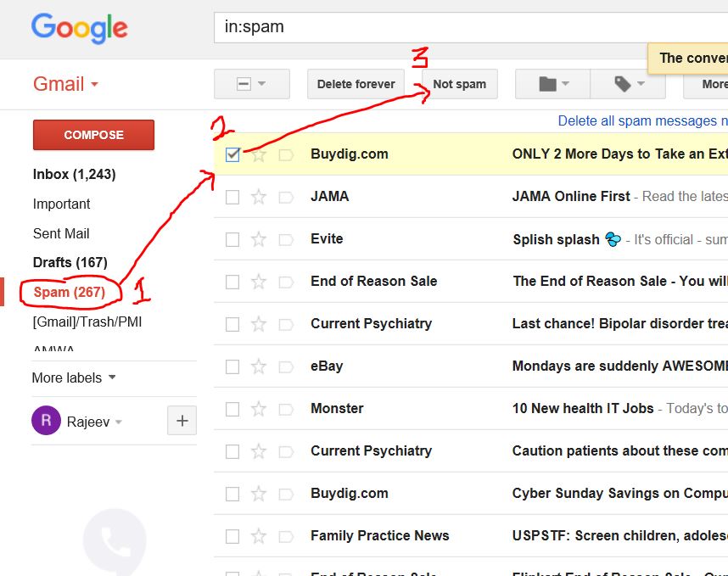
Task: Open the select-all checkbox dropdown
Action: (x=252, y=84)
